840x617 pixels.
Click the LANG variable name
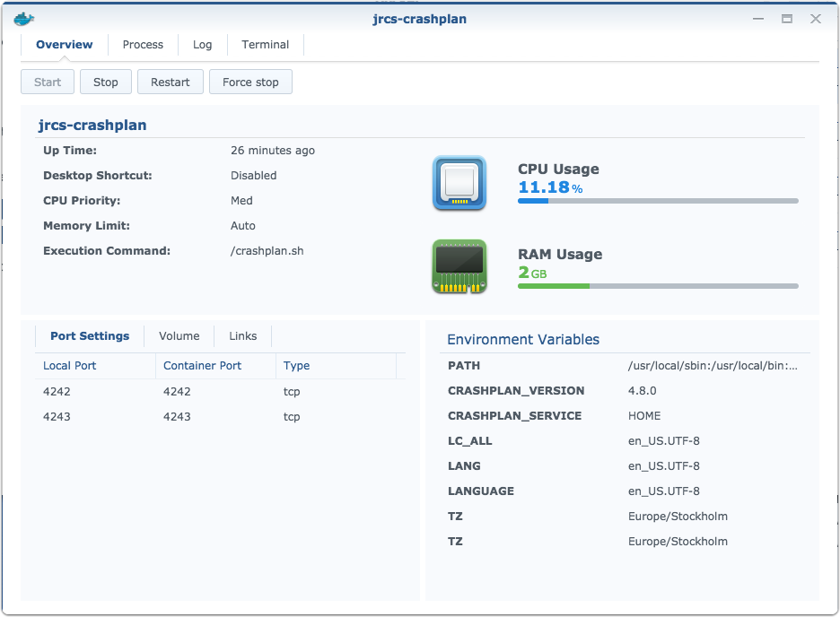click(464, 466)
